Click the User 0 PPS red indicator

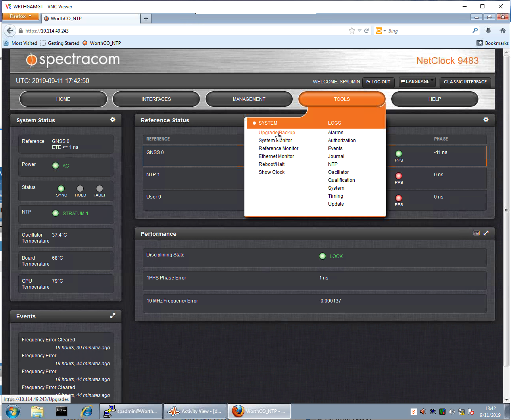pos(399,198)
